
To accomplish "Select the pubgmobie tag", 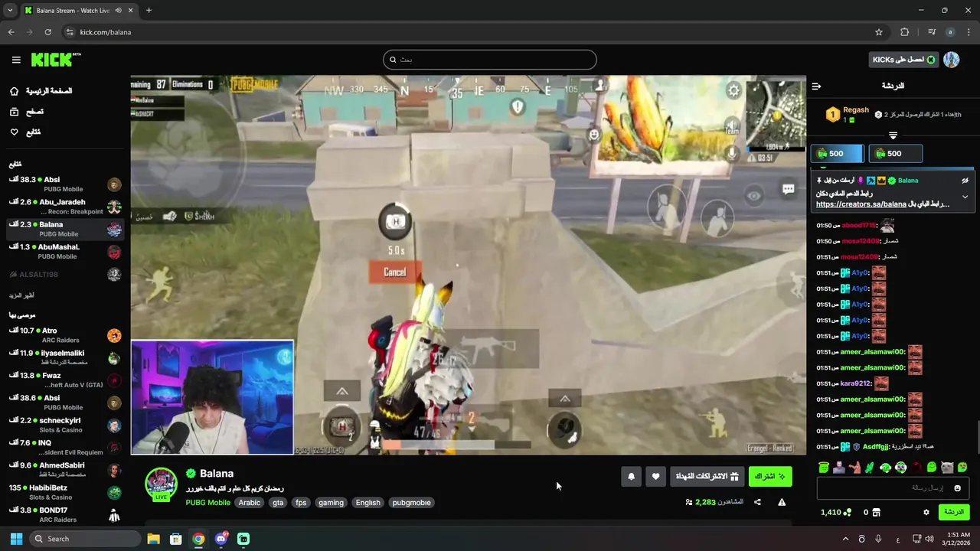I will [412, 503].
